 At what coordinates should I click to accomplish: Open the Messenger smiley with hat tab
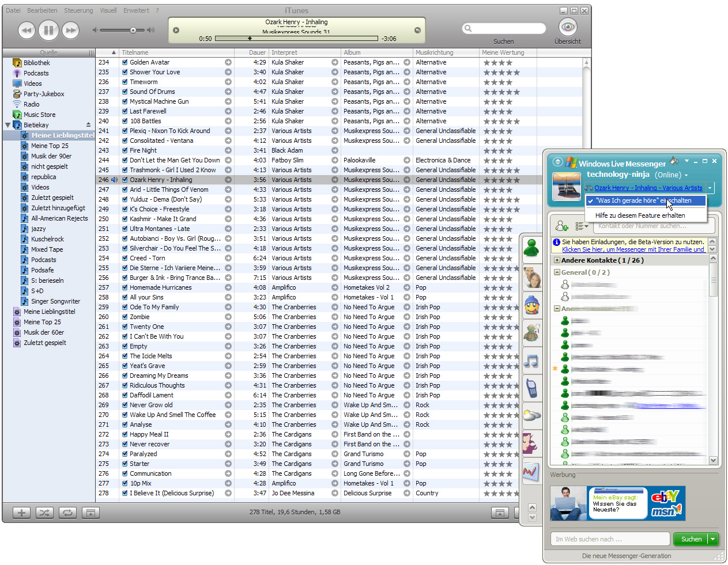tap(531, 305)
